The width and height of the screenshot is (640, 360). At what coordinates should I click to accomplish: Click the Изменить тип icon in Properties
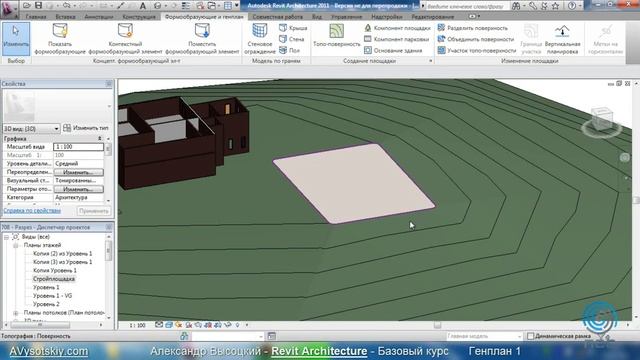[67, 128]
